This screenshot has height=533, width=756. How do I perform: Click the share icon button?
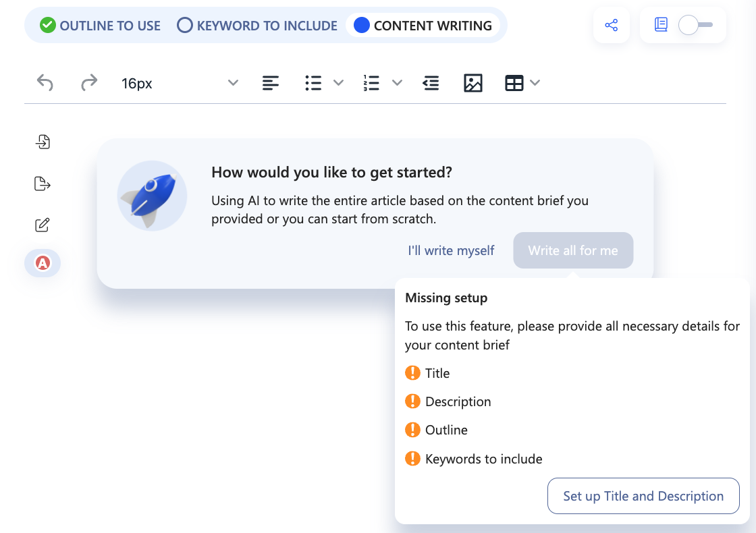click(x=612, y=26)
